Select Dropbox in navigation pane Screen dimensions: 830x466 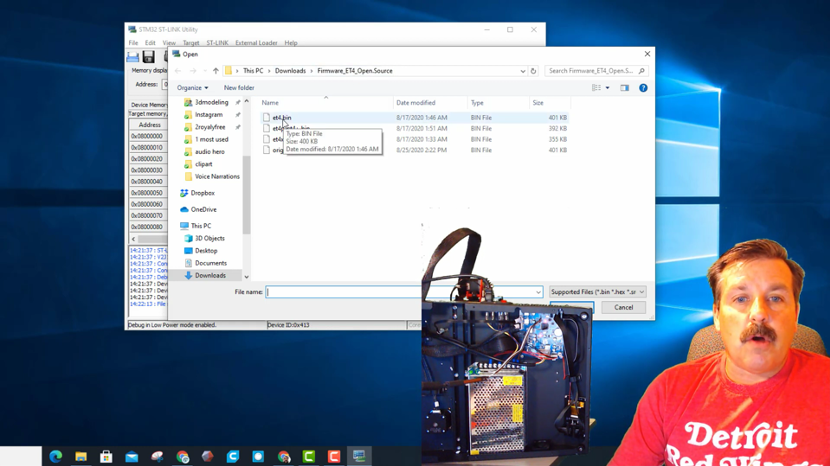pyautogui.click(x=202, y=193)
